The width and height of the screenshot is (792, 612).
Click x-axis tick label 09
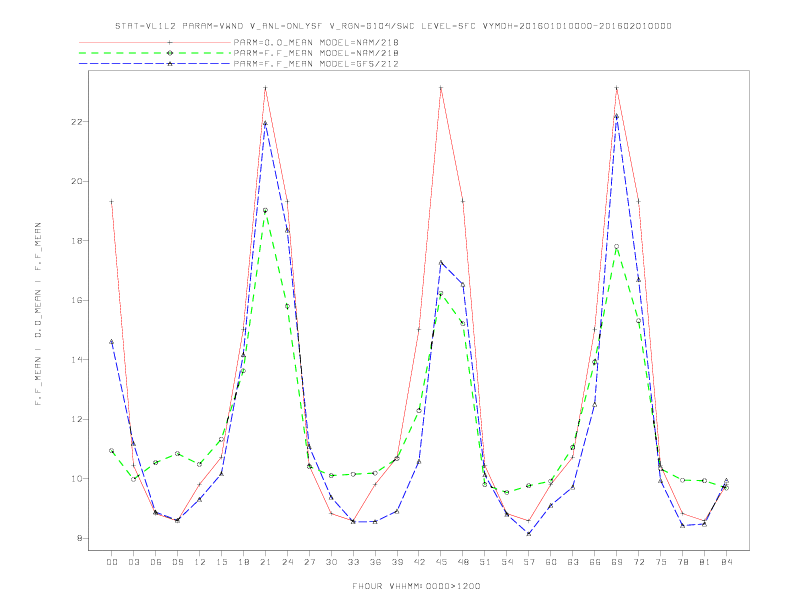coord(177,562)
